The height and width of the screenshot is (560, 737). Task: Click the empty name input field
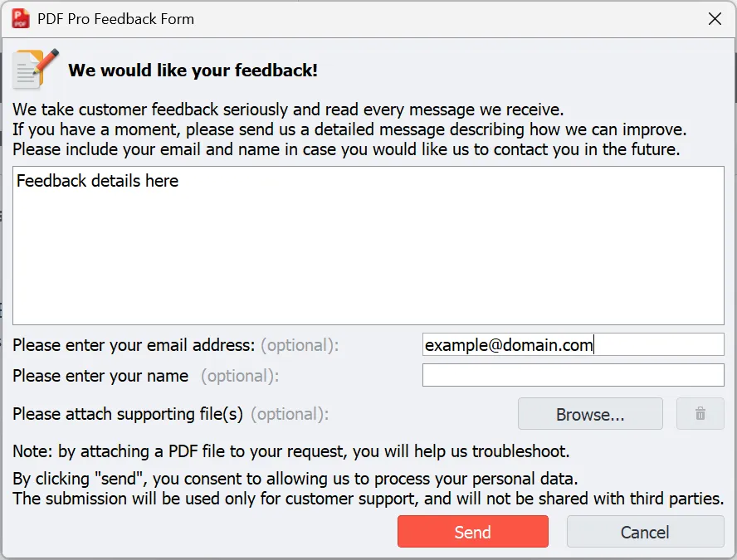pyautogui.click(x=573, y=376)
